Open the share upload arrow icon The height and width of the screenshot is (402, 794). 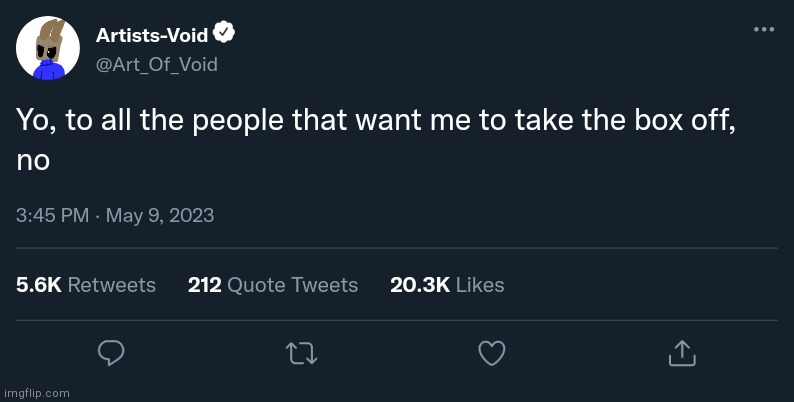[682, 353]
